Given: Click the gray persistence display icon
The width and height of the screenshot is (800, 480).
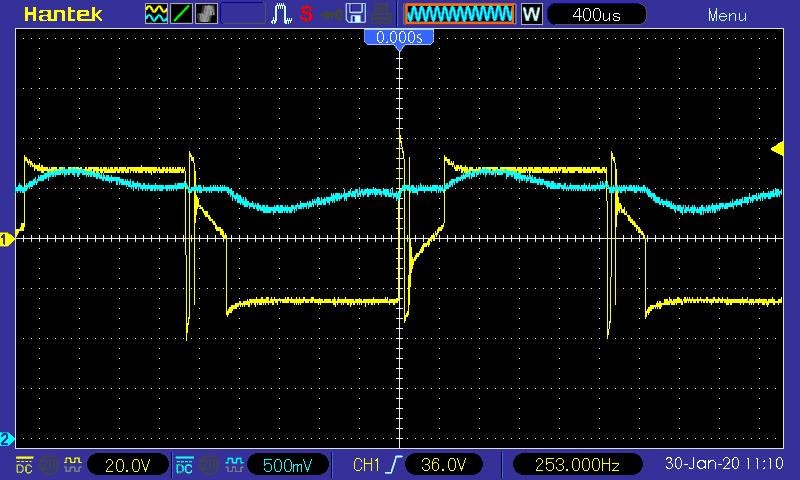Looking at the screenshot, I should (206, 14).
